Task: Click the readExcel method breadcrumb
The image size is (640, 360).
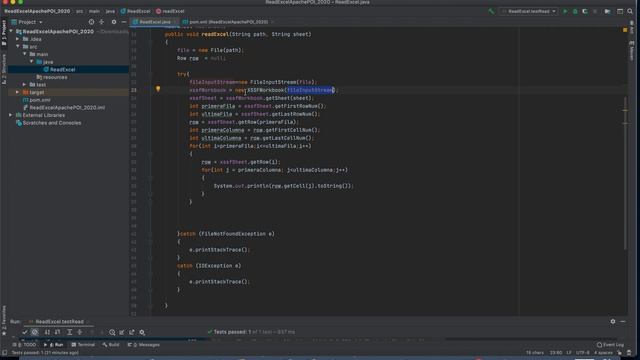Action: (x=170, y=11)
